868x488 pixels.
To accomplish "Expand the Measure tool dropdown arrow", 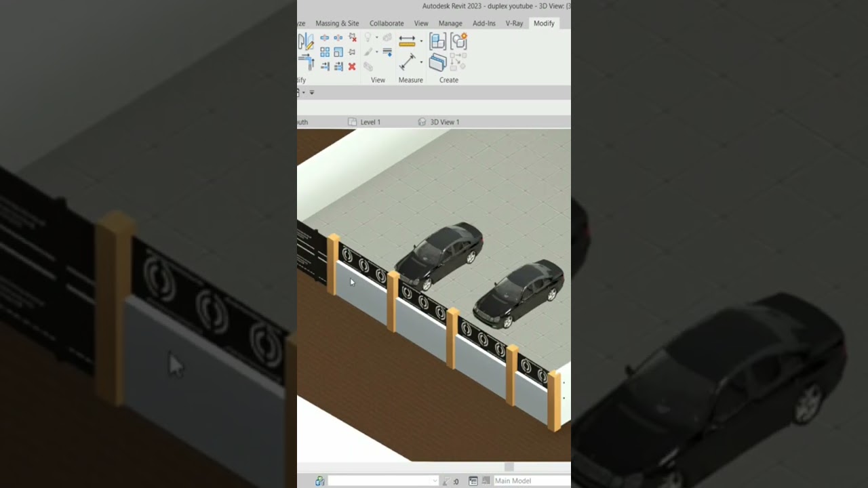I will [421, 41].
